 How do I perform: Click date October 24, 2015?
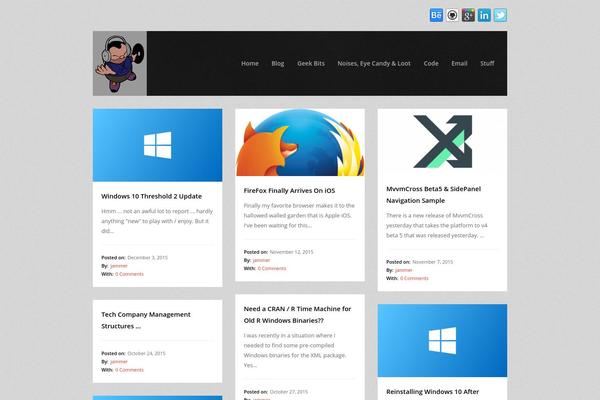pos(146,353)
